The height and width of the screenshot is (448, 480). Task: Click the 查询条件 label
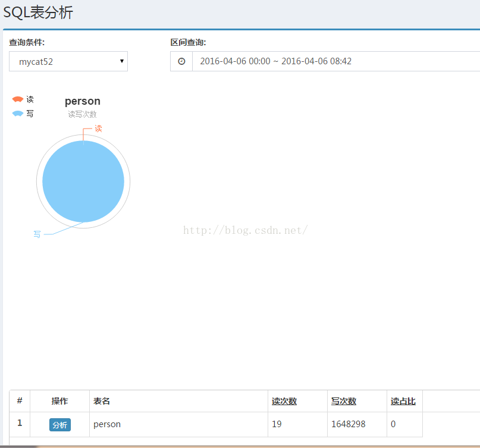tap(27, 42)
